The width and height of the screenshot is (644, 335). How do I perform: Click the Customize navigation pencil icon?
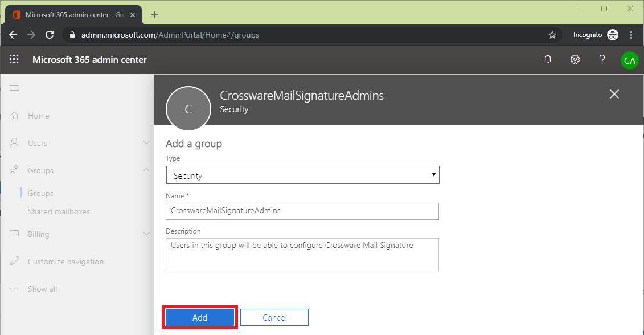point(14,261)
